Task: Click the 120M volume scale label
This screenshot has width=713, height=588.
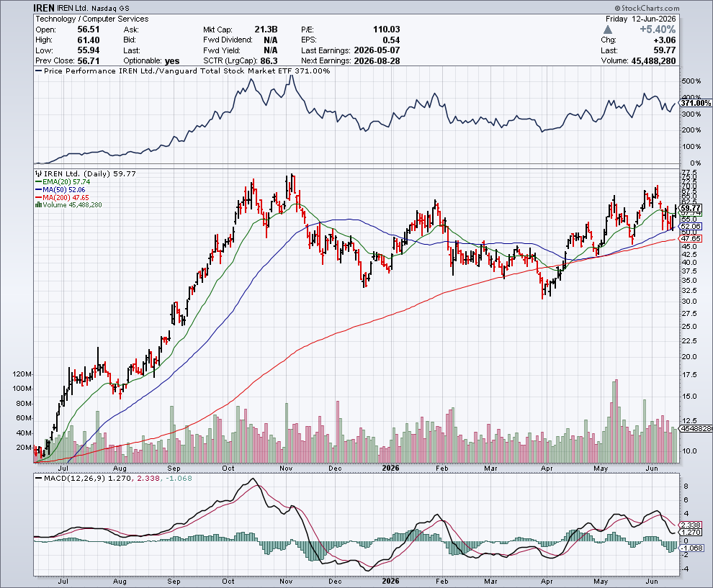Action: coord(22,374)
